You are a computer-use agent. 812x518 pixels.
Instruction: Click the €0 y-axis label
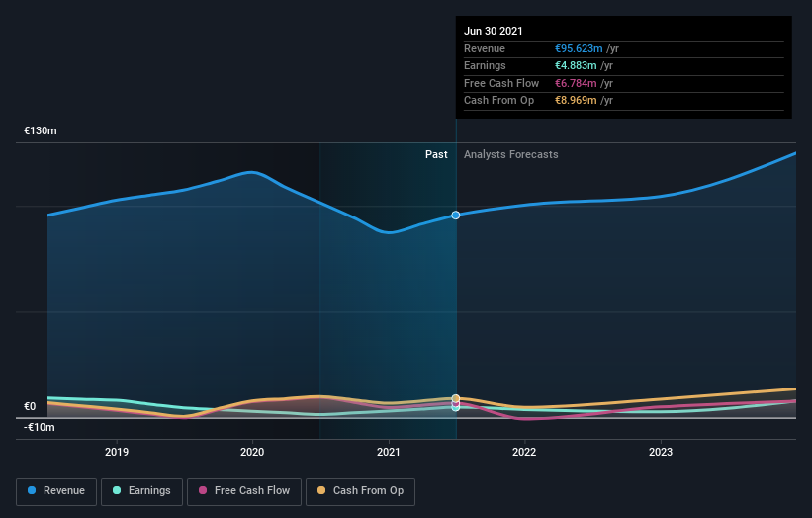point(30,406)
